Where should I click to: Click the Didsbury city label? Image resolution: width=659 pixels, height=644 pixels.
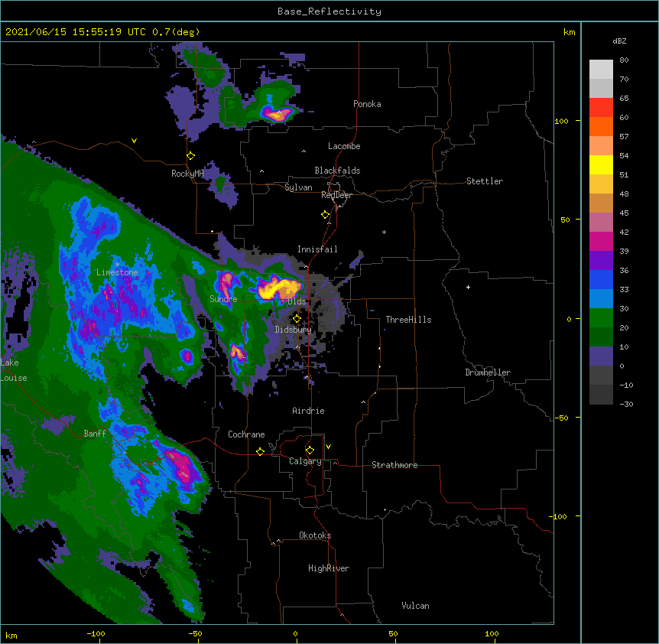click(293, 330)
